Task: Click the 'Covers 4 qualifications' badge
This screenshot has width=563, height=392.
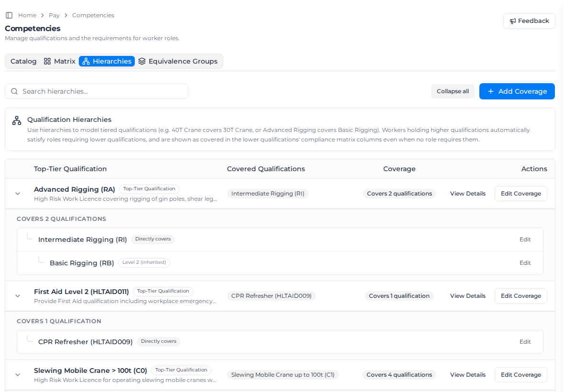Action: [x=399, y=375]
